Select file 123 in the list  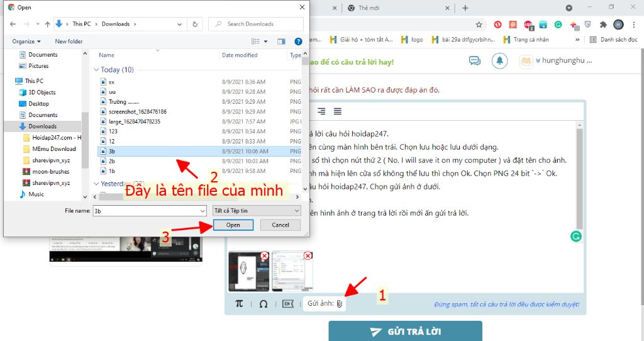pos(201,131)
